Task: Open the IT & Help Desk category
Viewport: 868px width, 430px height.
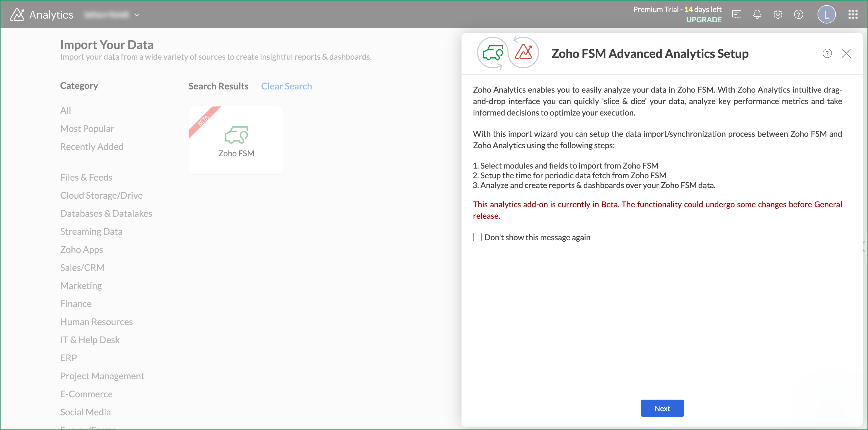Action: 90,340
